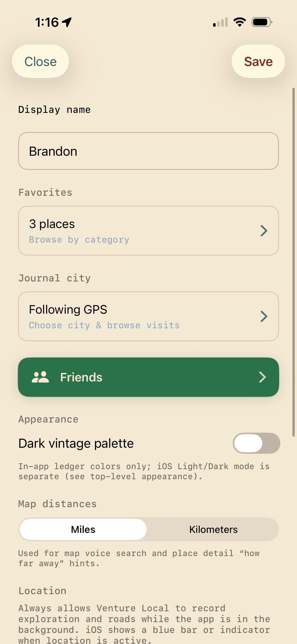Select Kilometers for map distances
Image resolution: width=297 pixels, height=644 pixels.
[213, 529]
